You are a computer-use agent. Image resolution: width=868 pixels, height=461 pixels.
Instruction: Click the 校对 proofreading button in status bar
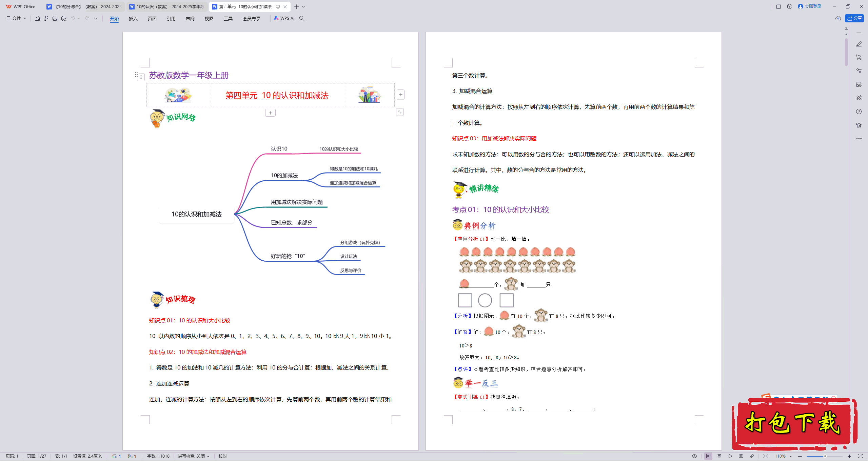223,456
